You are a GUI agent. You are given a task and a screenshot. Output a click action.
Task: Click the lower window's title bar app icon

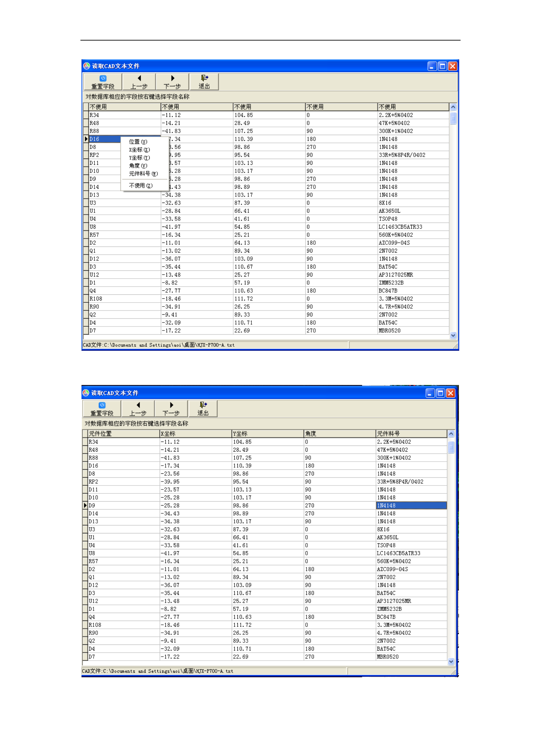[86, 393]
